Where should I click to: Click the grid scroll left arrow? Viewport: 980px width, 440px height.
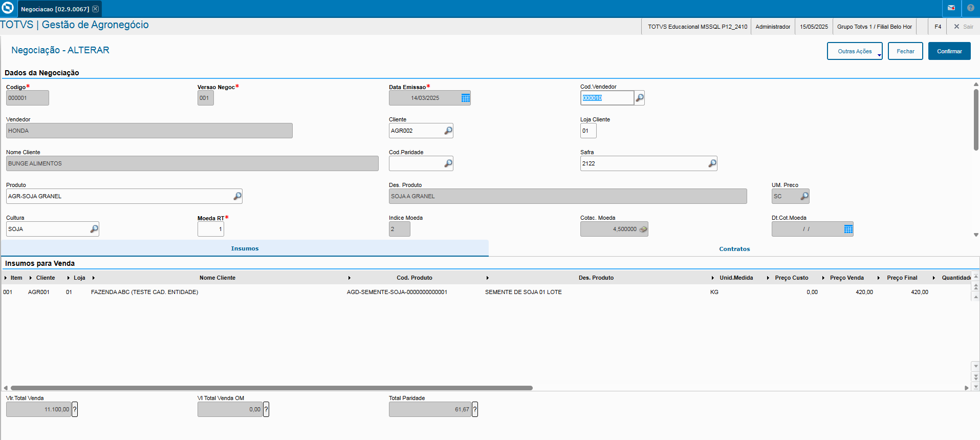pos(6,388)
